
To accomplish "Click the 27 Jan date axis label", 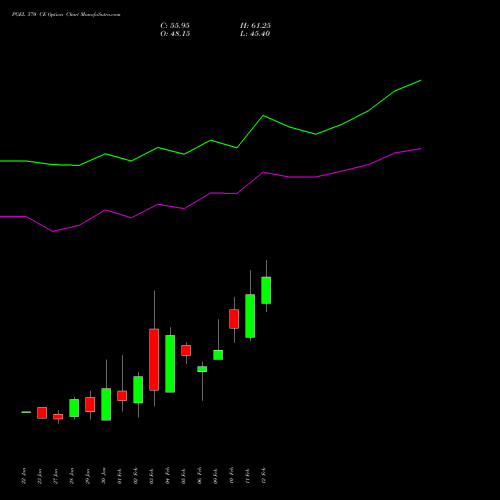I will (x=56, y=476).
